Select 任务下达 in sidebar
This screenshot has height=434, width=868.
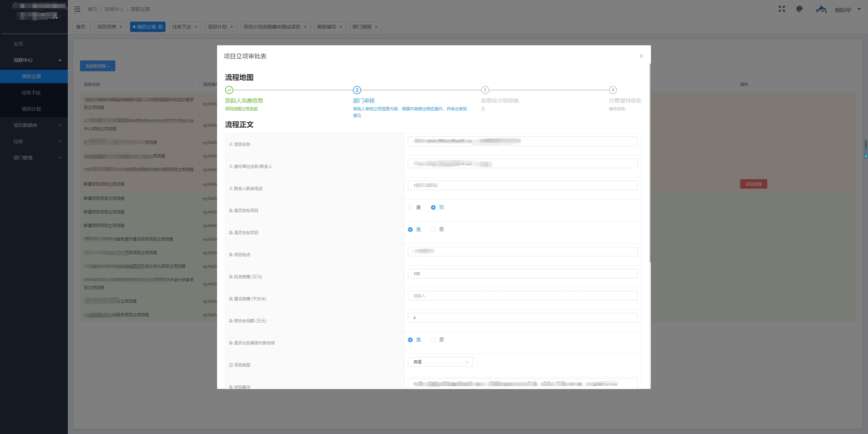point(34,93)
